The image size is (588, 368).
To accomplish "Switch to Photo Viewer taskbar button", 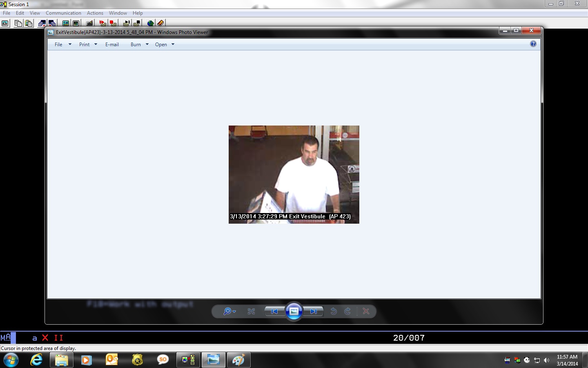I will pos(213,360).
